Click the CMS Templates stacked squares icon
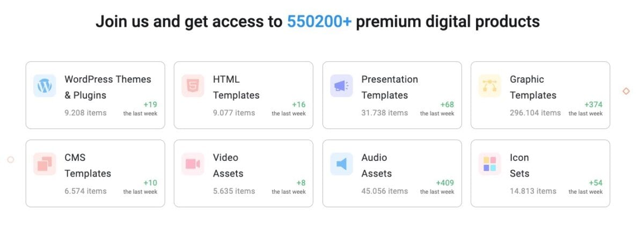 (x=45, y=164)
